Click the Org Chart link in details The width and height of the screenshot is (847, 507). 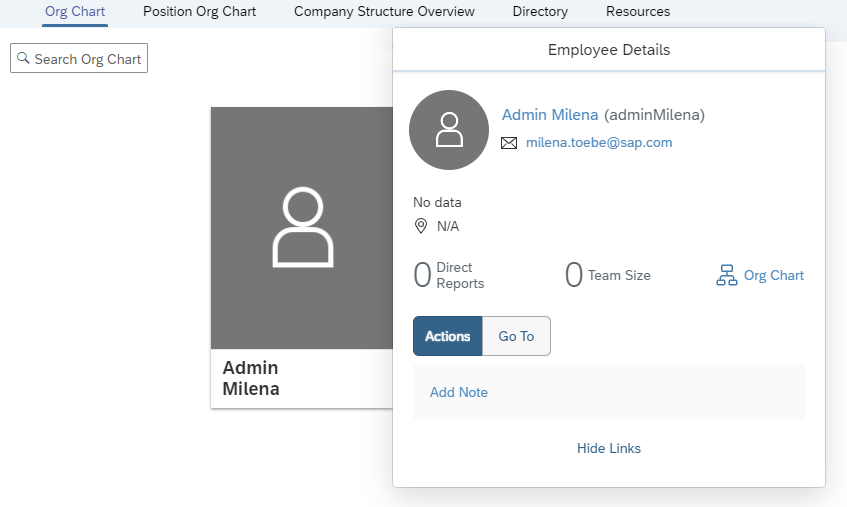tap(774, 275)
